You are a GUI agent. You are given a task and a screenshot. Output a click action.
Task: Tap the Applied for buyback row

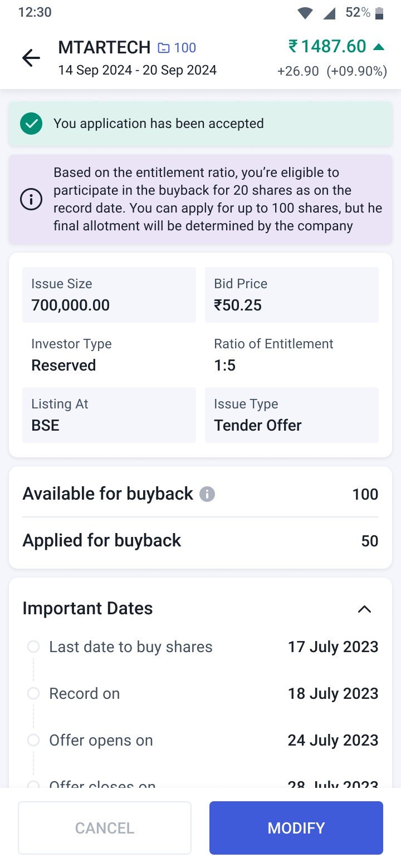[x=200, y=541]
